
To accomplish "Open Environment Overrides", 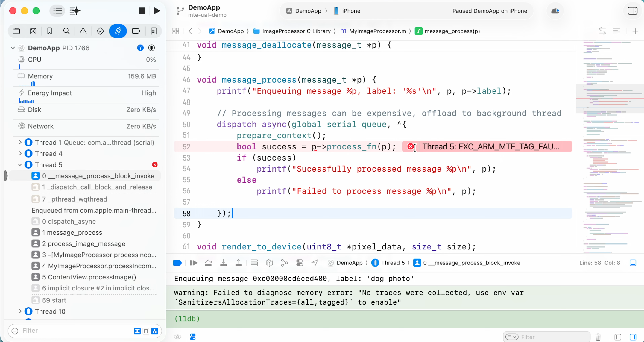I will coord(300,263).
